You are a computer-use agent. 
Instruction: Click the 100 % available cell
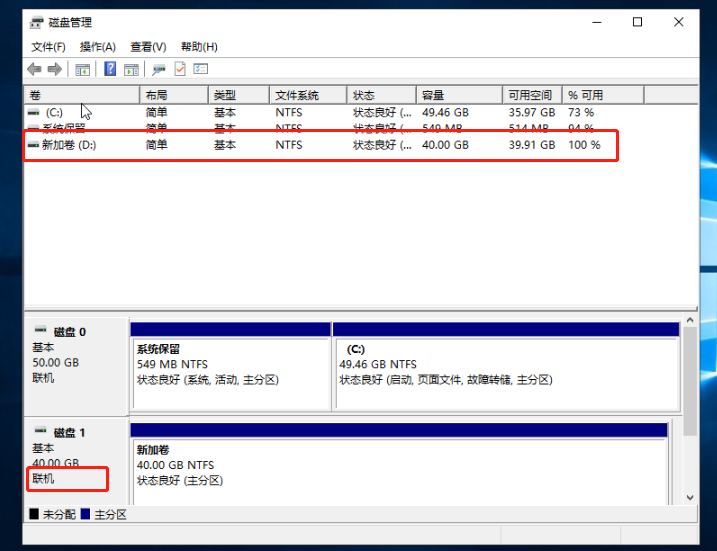tap(584, 145)
